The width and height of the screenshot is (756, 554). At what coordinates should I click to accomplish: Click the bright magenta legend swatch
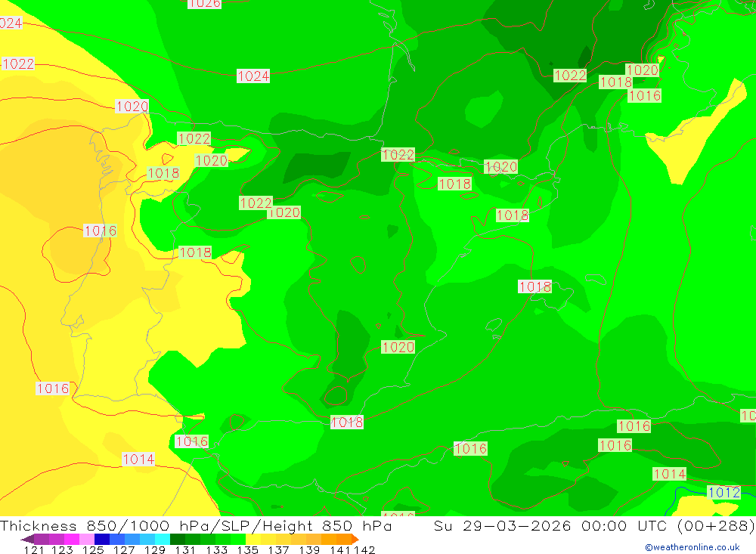click(x=71, y=539)
